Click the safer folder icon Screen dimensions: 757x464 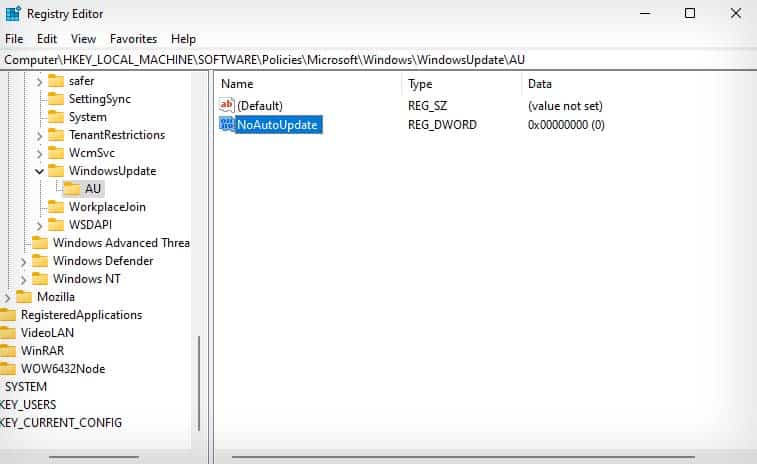pos(56,81)
